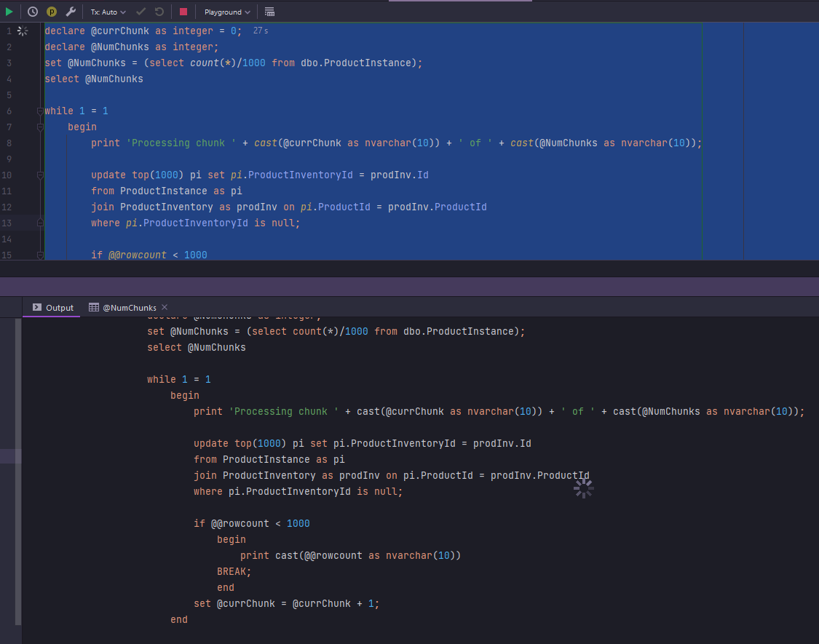Click the 27 s elapsed time label
This screenshot has height=644, width=819.
pos(261,31)
